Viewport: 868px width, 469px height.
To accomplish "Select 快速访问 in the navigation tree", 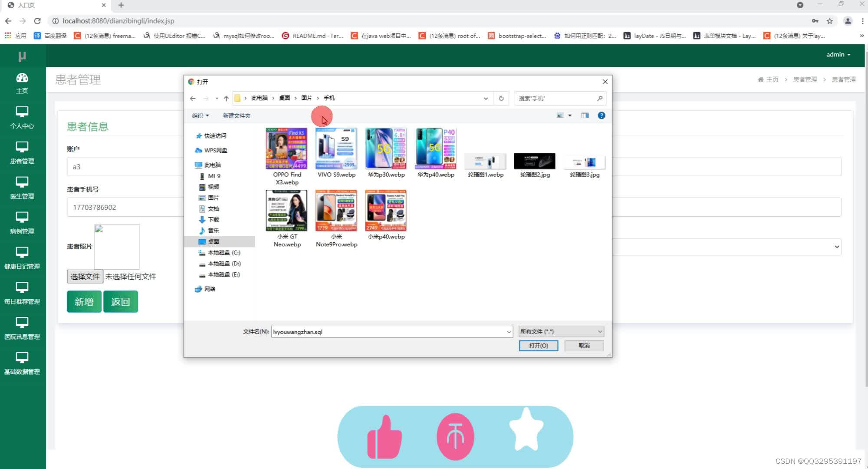I will (x=211, y=136).
